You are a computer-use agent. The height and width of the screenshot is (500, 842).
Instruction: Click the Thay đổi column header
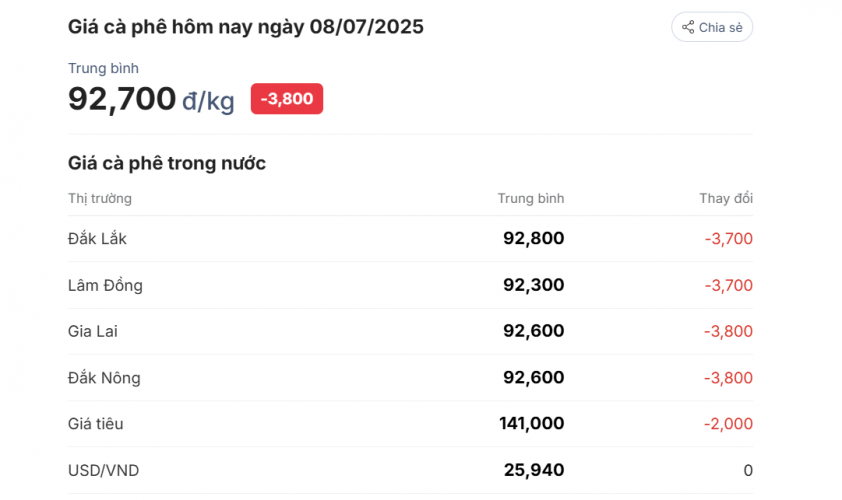[x=726, y=198]
